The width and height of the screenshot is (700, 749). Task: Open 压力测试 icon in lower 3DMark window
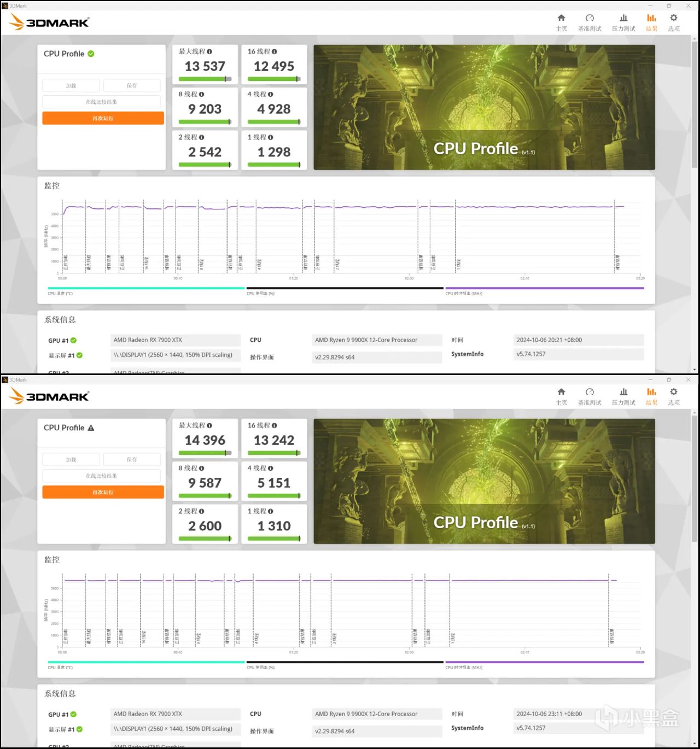click(x=623, y=392)
